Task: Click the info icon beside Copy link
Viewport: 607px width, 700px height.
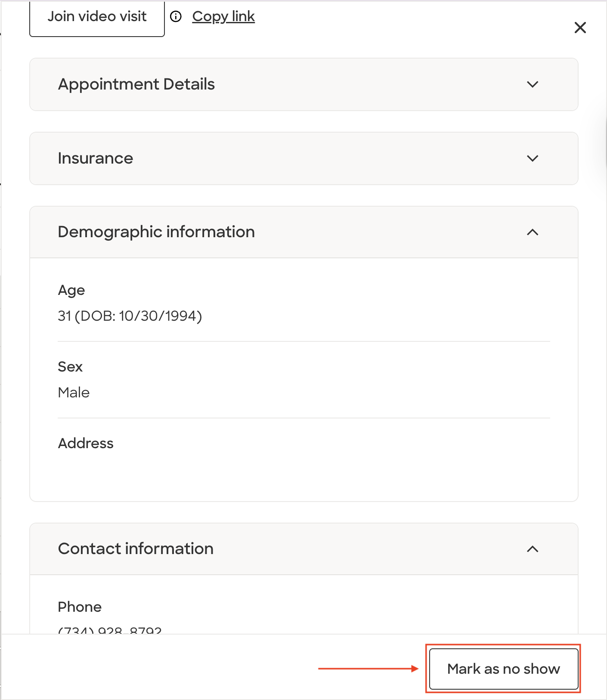Action: pos(176,16)
